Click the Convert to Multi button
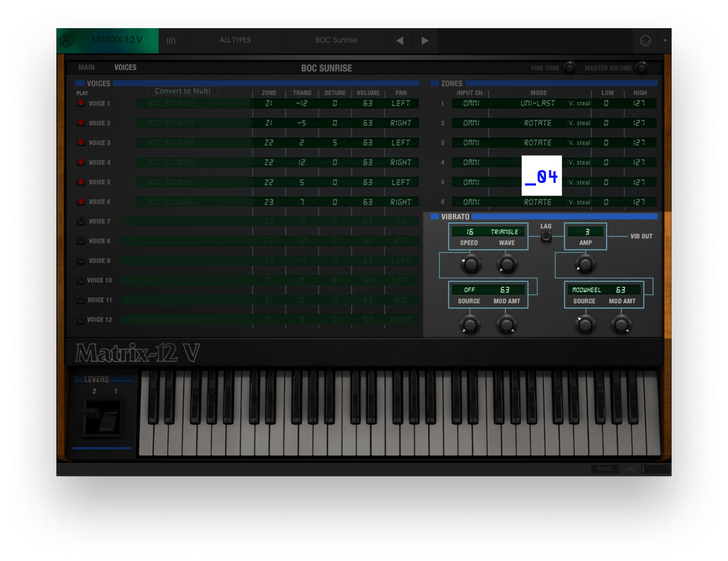Viewport: 728px width, 561px height. (183, 91)
